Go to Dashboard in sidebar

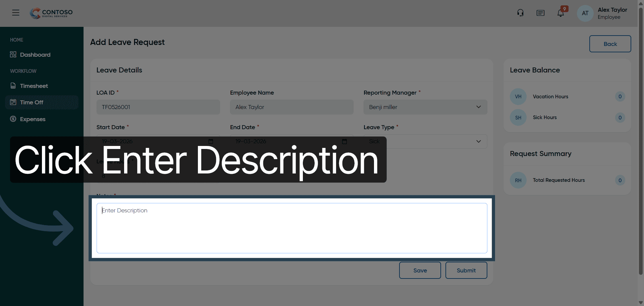(x=35, y=55)
